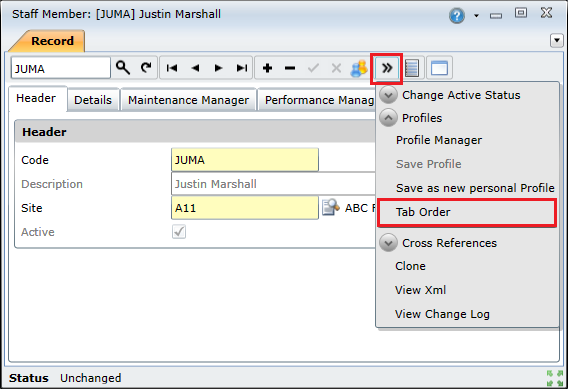This screenshot has height=389, width=568.
Task: Click the Code field in Header
Action: tap(245, 160)
